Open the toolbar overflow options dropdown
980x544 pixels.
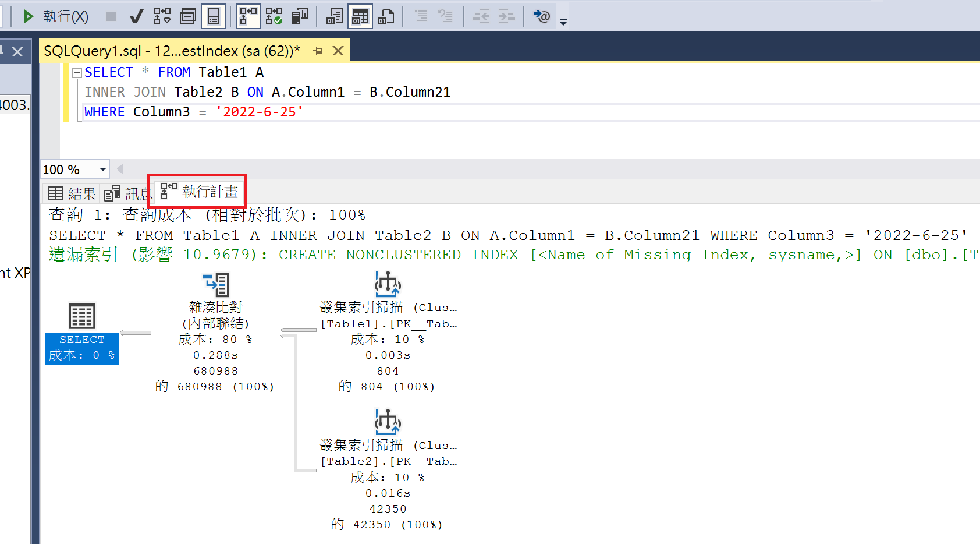[563, 22]
